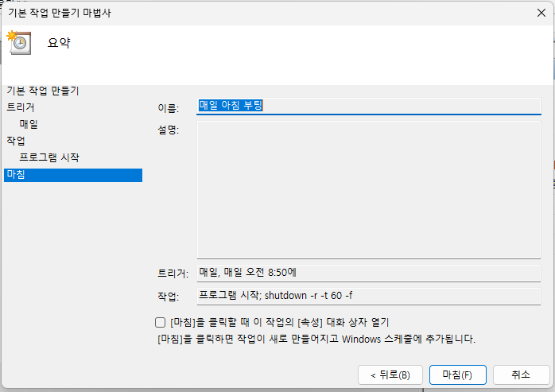This screenshot has width=555, height=392.
Task: Select the 트리거 step in sidebar
Action: tap(21, 107)
